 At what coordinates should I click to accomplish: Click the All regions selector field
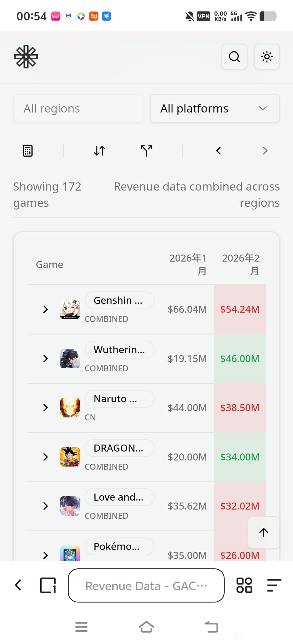point(78,109)
